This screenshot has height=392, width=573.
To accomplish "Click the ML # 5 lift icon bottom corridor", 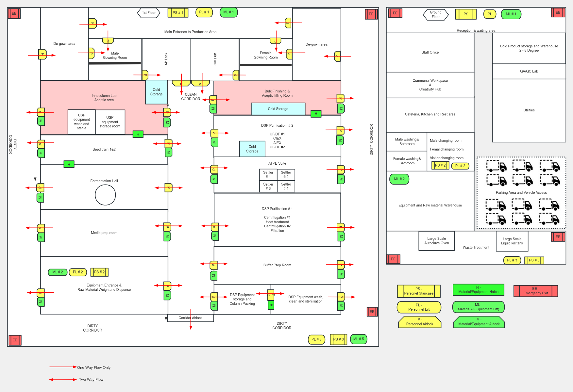I will [x=359, y=339].
